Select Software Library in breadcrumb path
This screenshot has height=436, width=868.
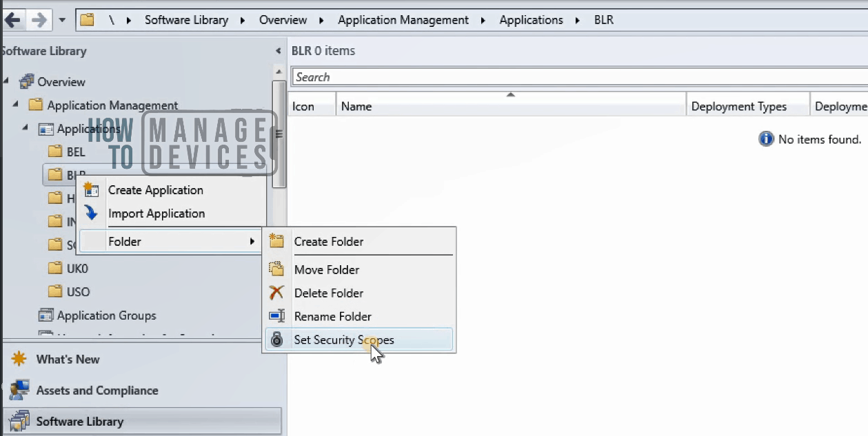(186, 20)
